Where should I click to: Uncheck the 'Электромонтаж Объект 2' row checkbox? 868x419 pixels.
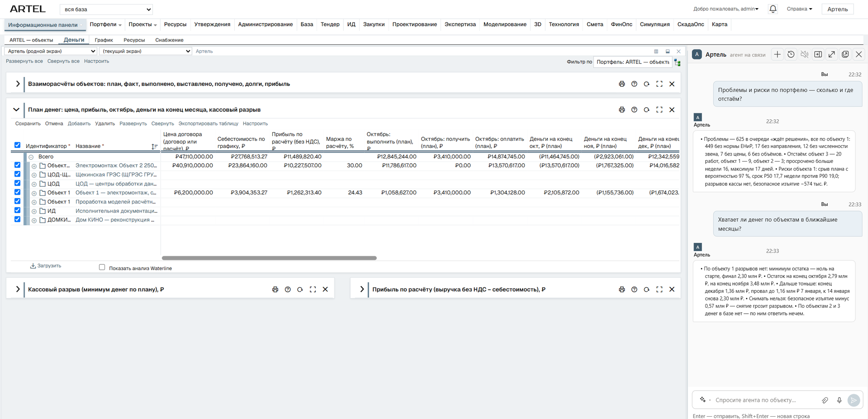coord(17,165)
